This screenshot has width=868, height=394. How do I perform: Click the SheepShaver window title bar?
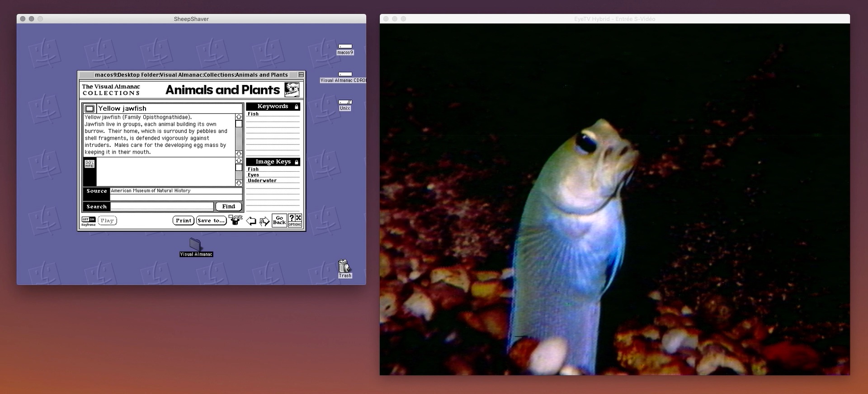191,19
